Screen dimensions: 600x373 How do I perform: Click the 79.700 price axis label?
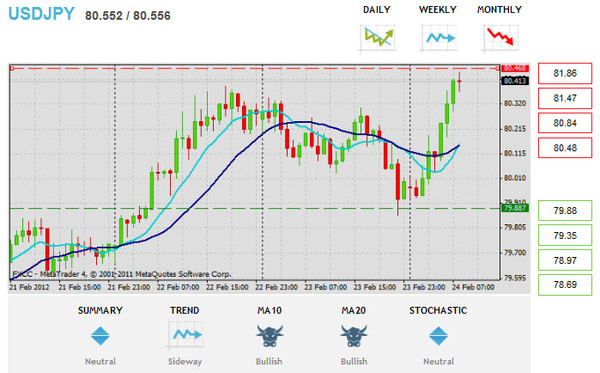click(x=515, y=252)
